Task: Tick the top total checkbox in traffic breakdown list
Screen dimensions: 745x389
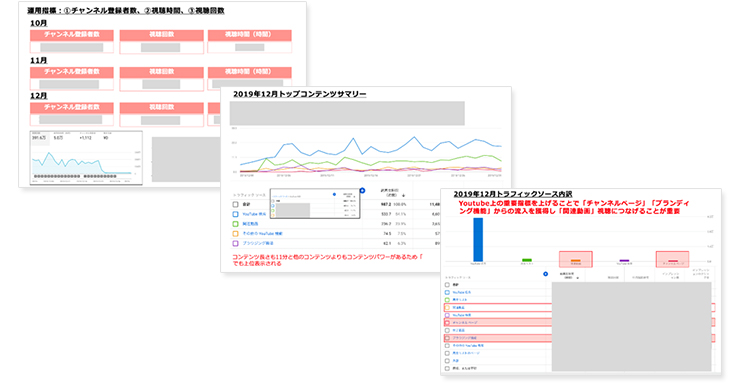Action: coord(447,285)
